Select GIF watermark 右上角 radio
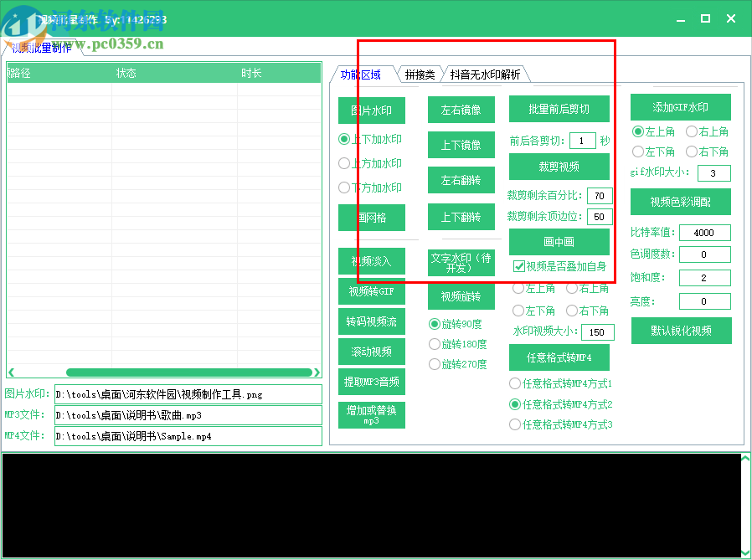Image resolution: width=752 pixels, height=560 pixels. [708, 131]
